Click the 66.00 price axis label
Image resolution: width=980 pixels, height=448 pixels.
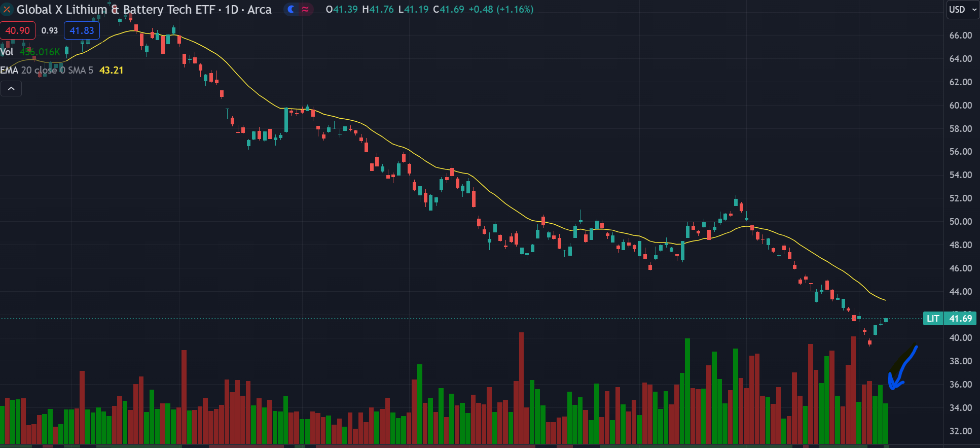(961, 36)
